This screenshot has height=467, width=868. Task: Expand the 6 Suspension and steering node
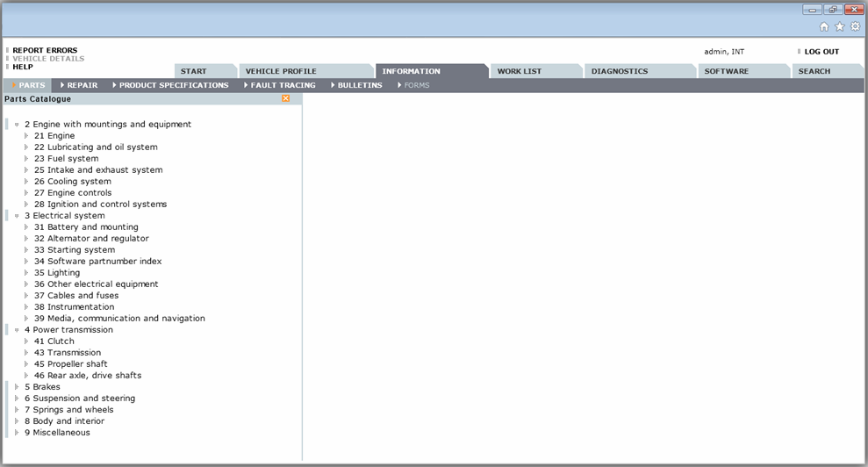[17, 399]
